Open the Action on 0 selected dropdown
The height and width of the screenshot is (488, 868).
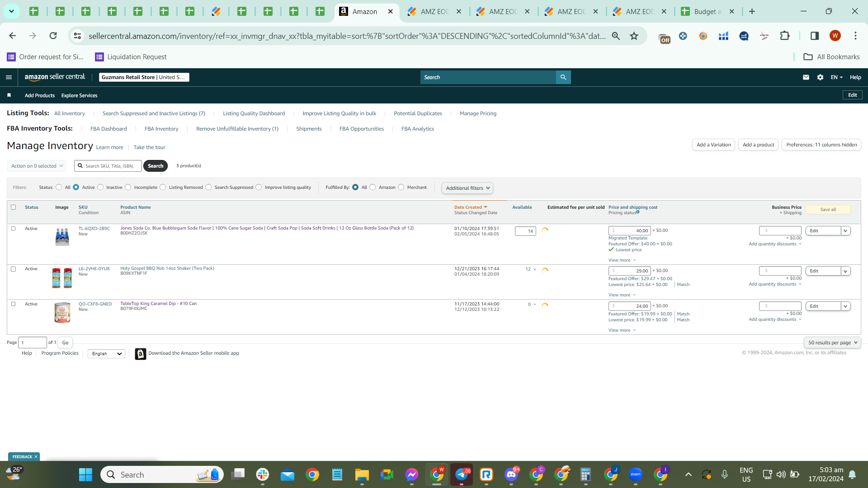(x=37, y=166)
